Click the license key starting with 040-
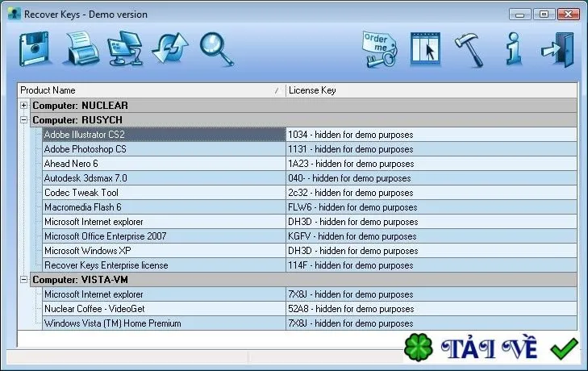The height and width of the screenshot is (371, 588). (432, 178)
